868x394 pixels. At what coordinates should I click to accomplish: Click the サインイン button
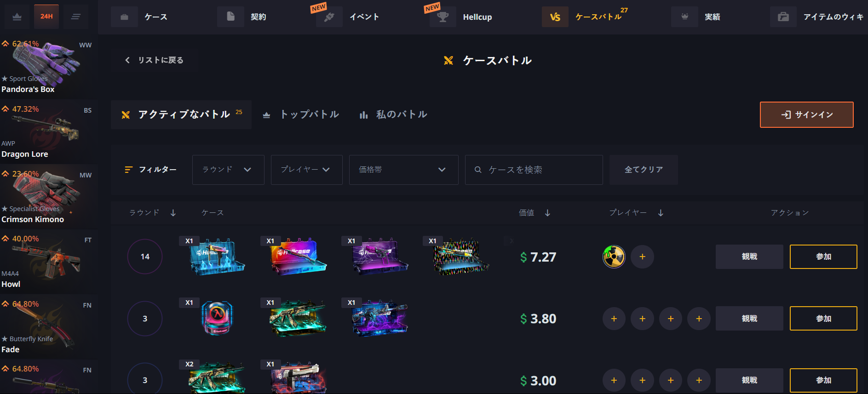click(807, 114)
